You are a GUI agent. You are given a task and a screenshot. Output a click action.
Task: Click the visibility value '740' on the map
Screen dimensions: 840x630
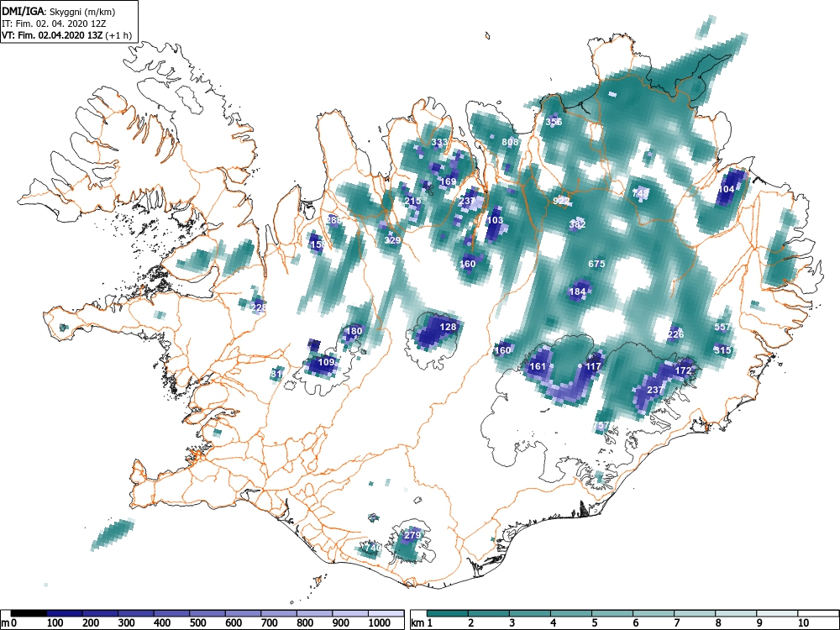[x=373, y=548]
